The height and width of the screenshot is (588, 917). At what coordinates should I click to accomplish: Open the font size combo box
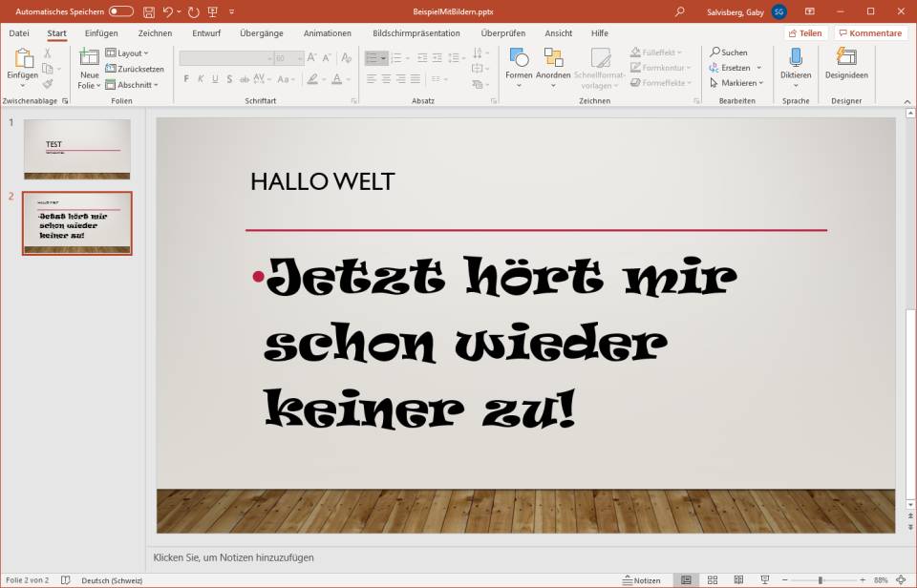288,58
